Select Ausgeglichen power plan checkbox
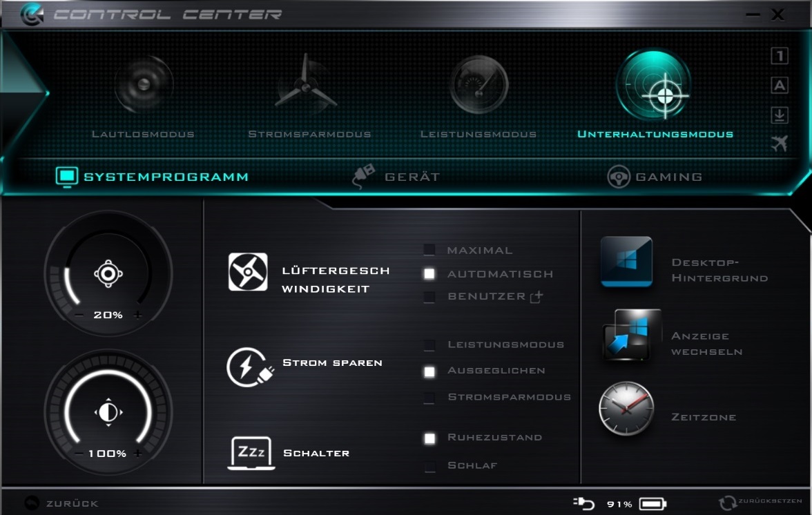This screenshot has height=515, width=812. (429, 371)
